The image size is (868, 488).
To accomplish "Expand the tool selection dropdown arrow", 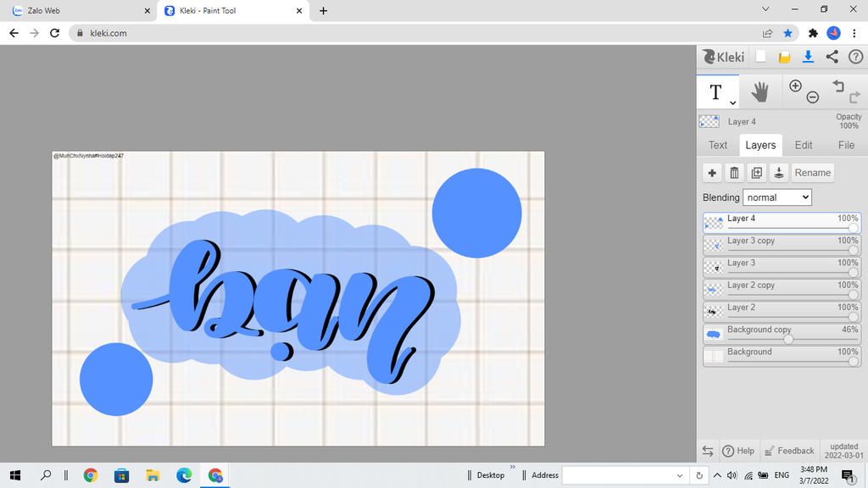I will click(x=732, y=103).
